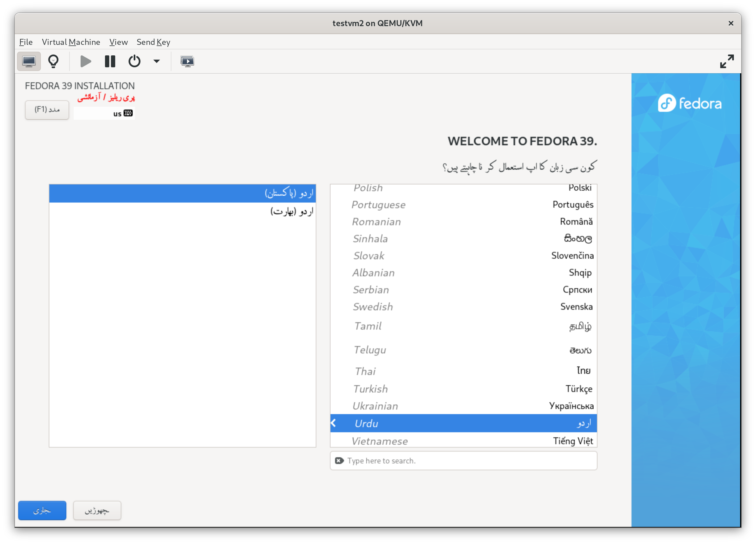Select Portuguese in the language list

point(463,204)
